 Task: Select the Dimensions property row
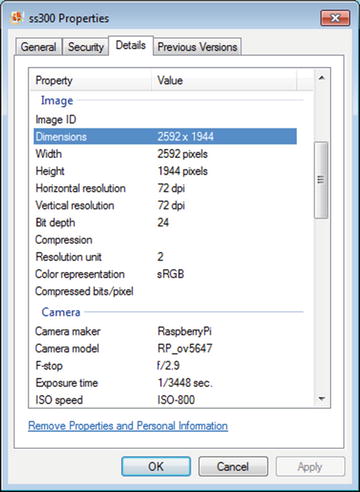[165, 136]
